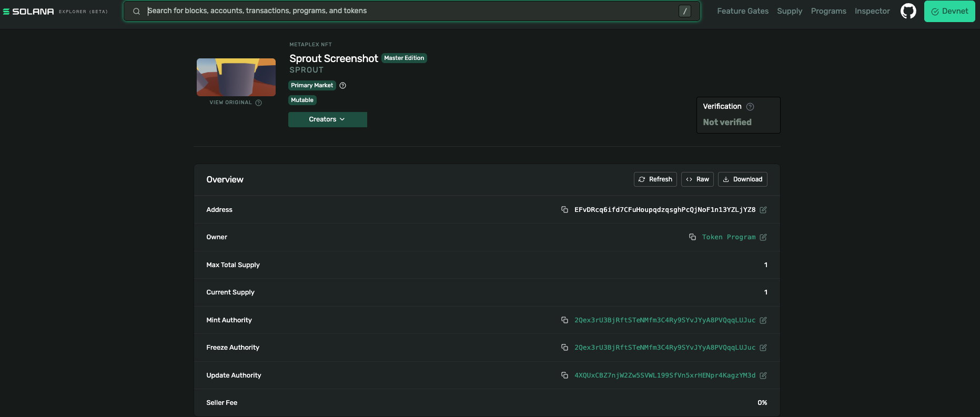Open the Devnet cluster selector
The width and height of the screenshot is (980, 417).
[x=949, y=11]
